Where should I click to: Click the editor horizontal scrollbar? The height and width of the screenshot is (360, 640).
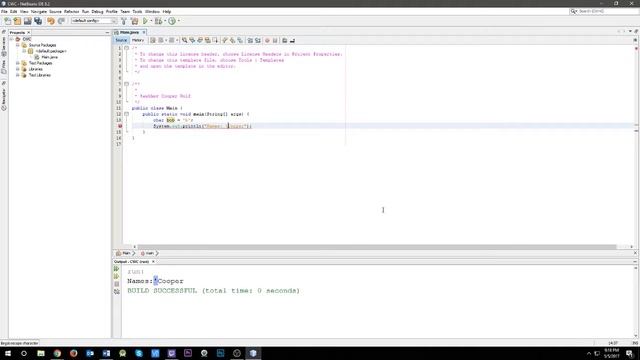pyautogui.click(x=377, y=247)
